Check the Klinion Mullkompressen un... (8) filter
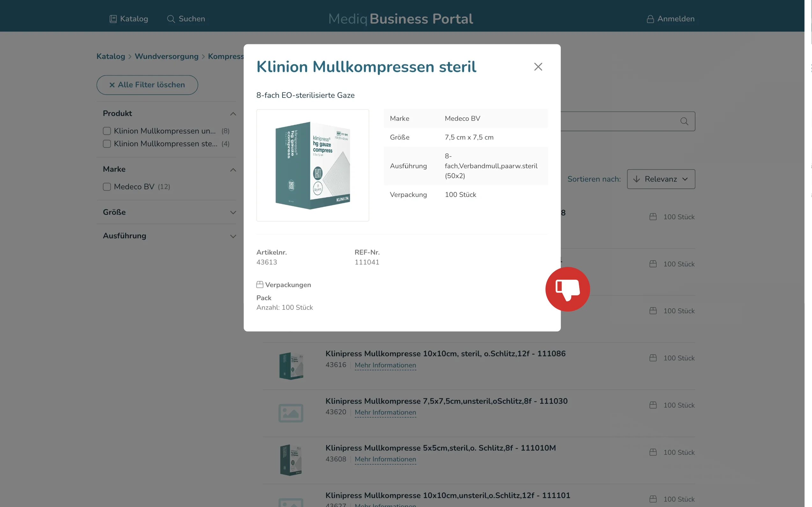Image resolution: width=812 pixels, height=507 pixels. click(x=107, y=131)
